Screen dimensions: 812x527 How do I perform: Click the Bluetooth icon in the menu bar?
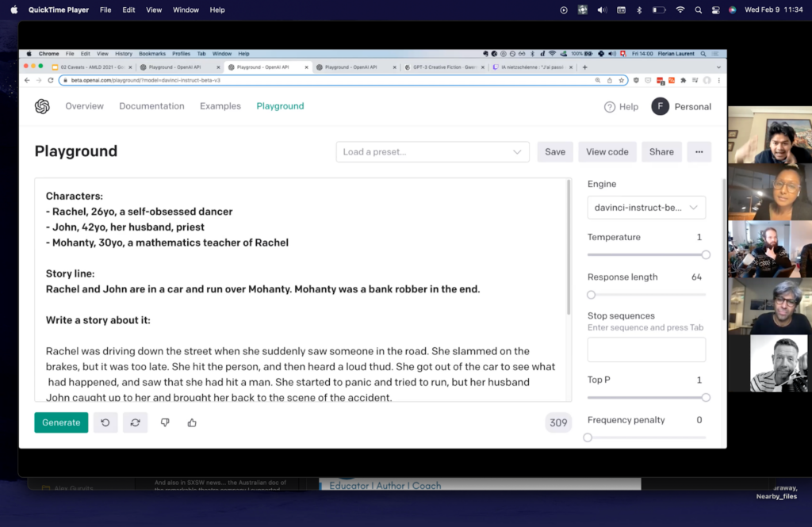coord(639,10)
